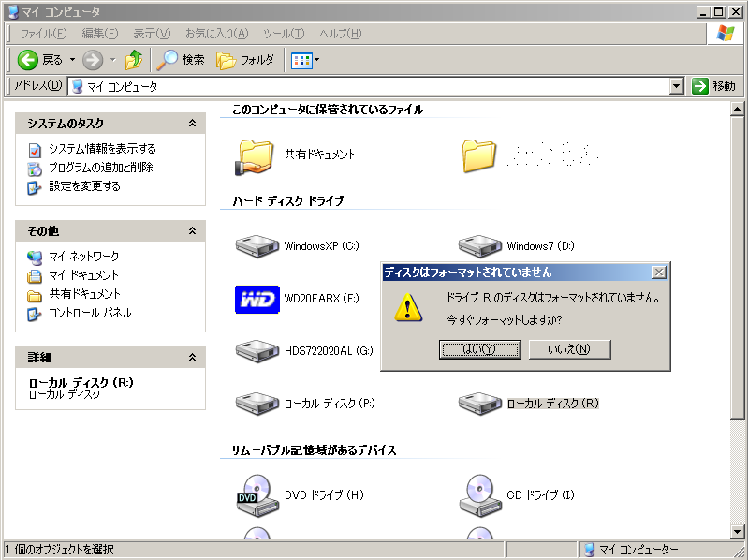Select the unnamed yellow folder icon

tap(479, 156)
